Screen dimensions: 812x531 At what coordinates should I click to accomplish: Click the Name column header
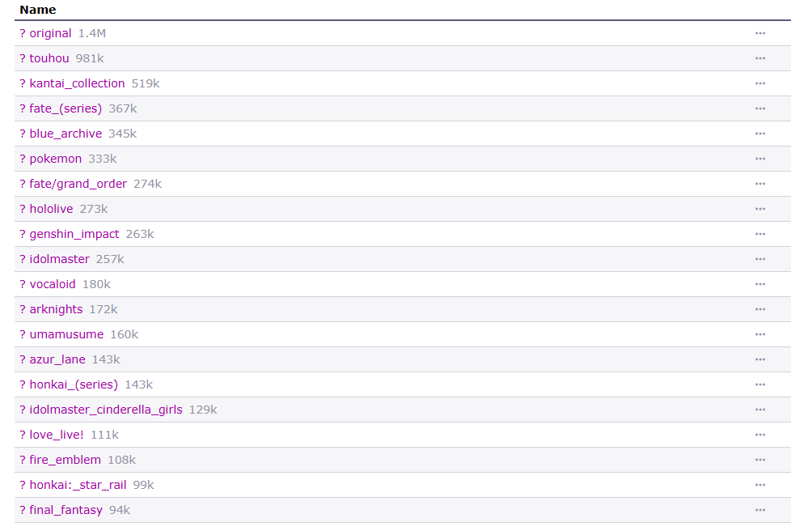[38, 10]
